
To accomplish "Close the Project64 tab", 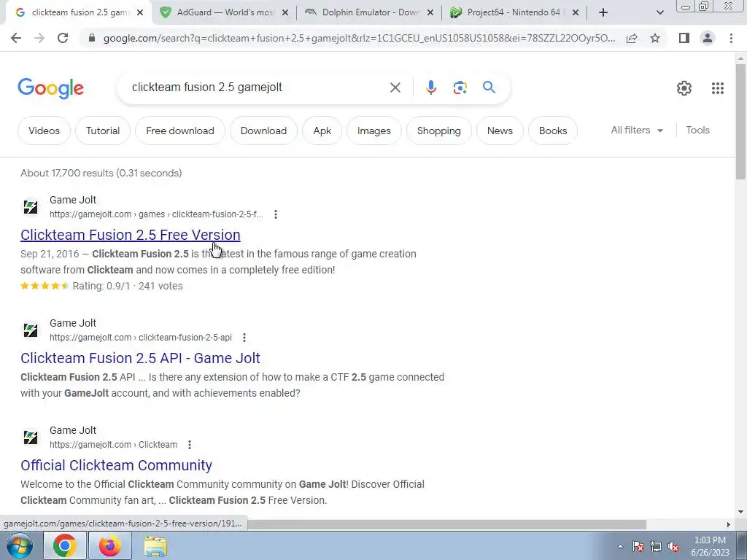I will [575, 13].
